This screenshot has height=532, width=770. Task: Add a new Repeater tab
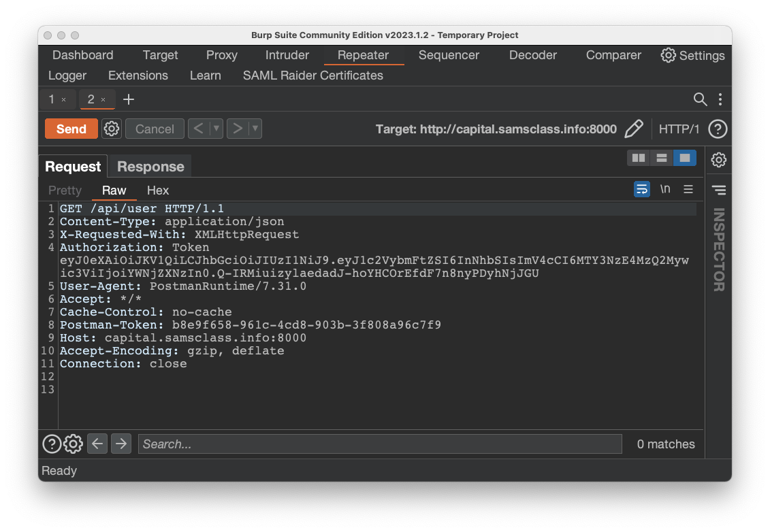129,99
